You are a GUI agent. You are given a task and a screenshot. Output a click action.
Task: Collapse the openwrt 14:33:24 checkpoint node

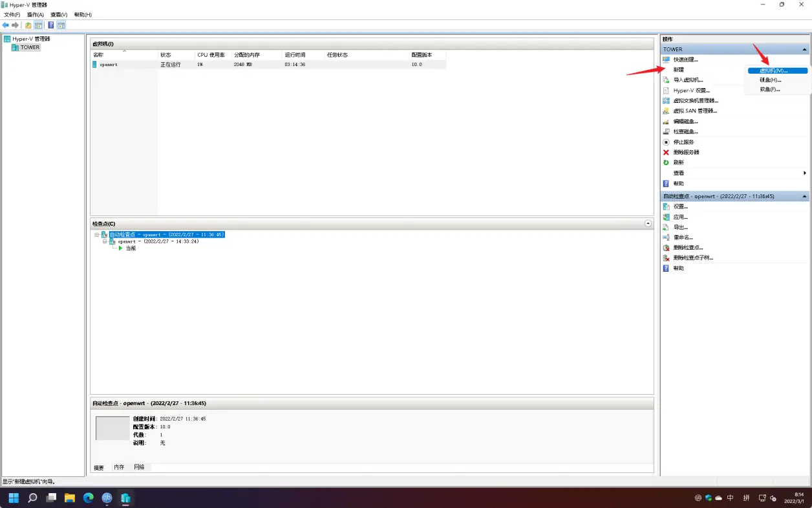tap(105, 241)
